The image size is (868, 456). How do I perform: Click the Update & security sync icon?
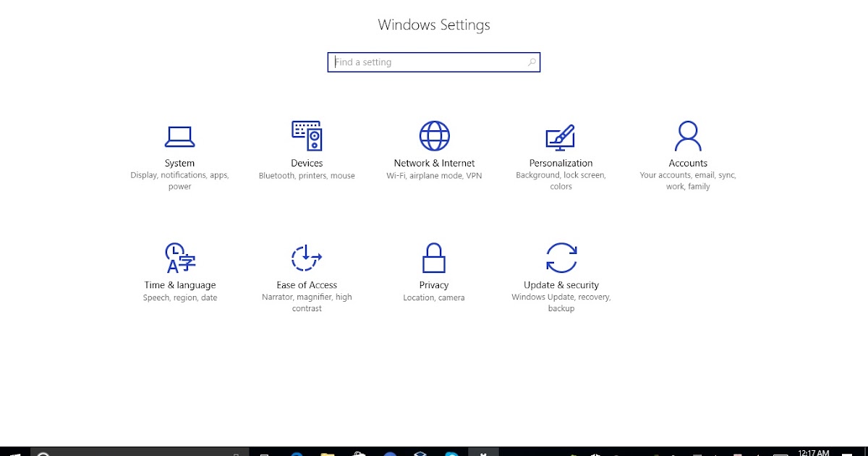tap(561, 258)
